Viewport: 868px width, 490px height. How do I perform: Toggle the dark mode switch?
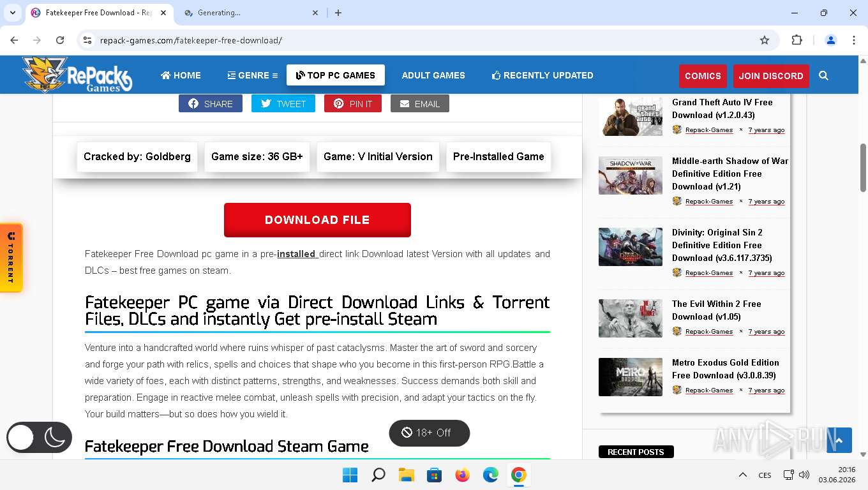(x=39, y=438)
